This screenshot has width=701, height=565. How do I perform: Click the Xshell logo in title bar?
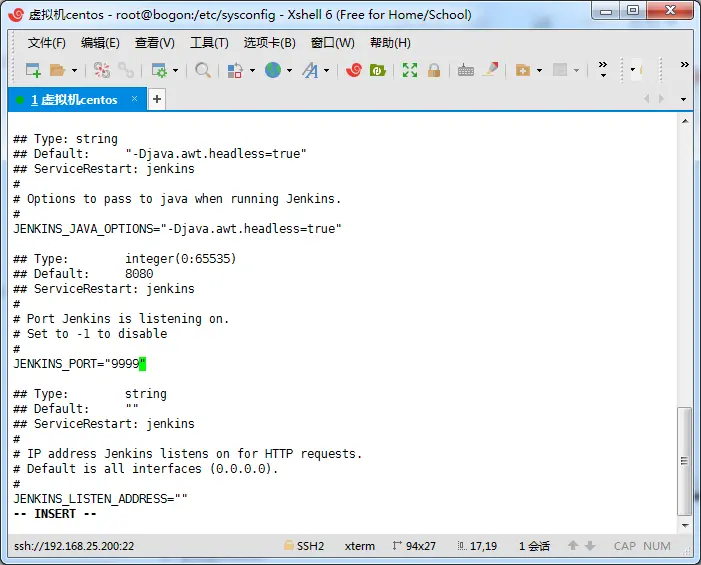coord(16,15)
